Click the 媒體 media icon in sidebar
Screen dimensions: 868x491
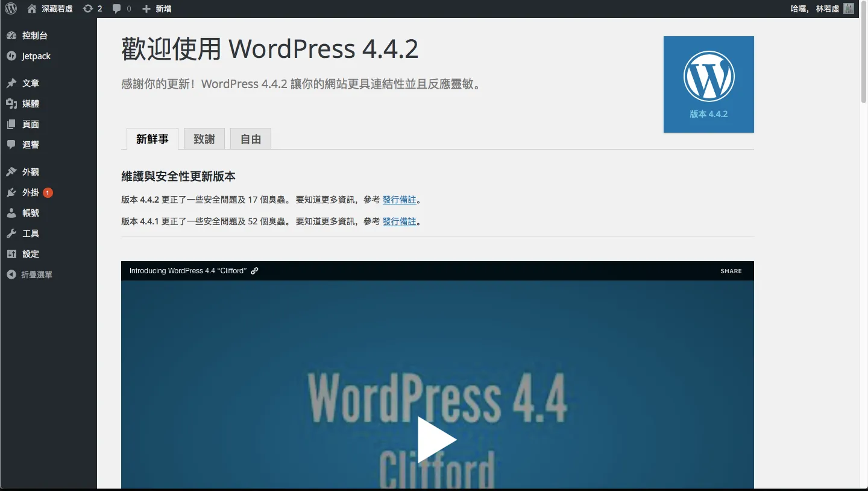click(x=11, y=104)
